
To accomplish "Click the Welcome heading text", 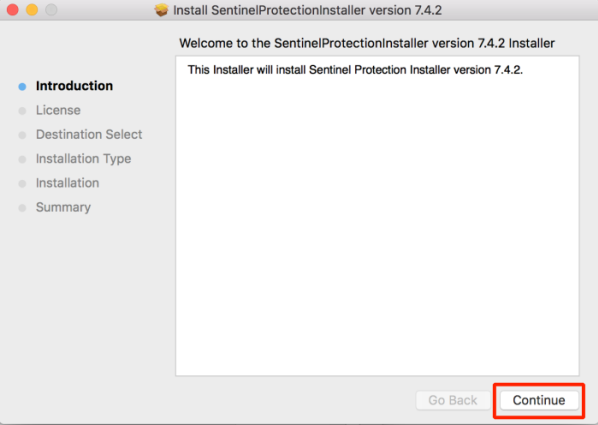I will (367, 43).
